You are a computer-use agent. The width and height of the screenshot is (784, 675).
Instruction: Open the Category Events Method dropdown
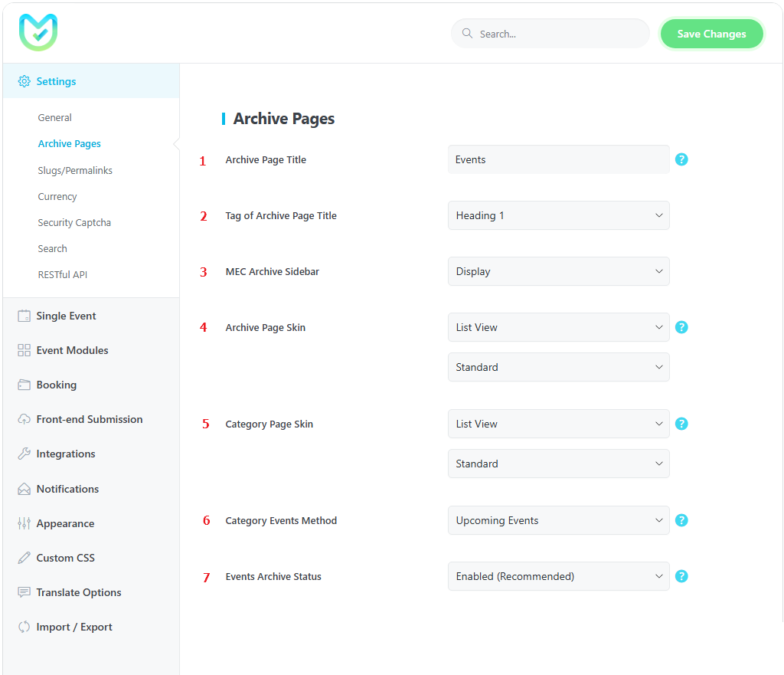(558, 520)
